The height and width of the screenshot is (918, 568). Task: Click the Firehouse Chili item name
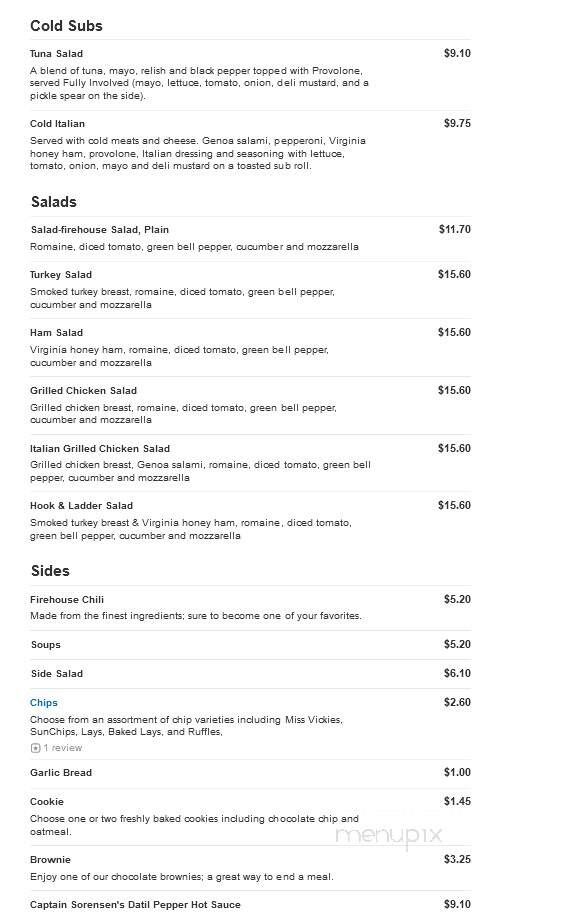pyautogui.click(x=67, y=600)
